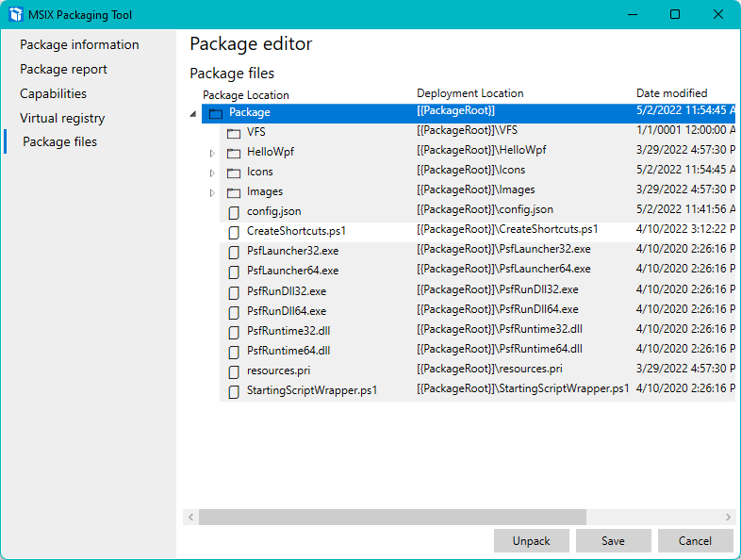The width and height of the screenshot is (741, 560).
Task: Select the resources.pri file name
Action: [x=278, y=371]
